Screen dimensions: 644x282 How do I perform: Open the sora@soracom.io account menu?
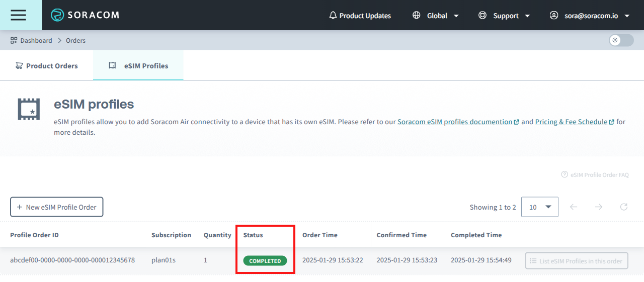click(x=590, y=16)
